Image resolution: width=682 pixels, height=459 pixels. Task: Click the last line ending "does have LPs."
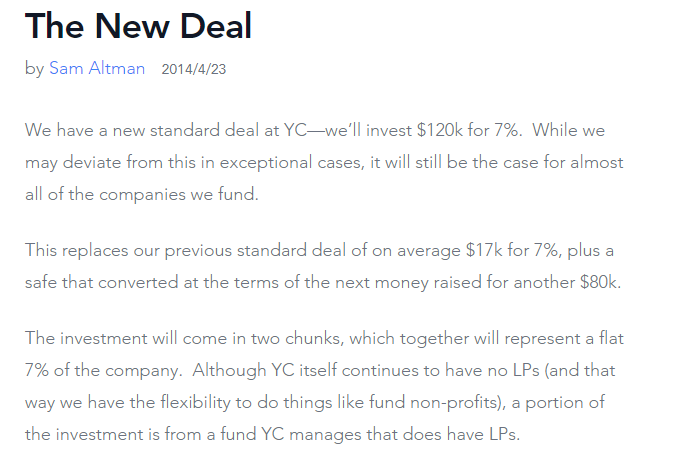coord(273,434)
